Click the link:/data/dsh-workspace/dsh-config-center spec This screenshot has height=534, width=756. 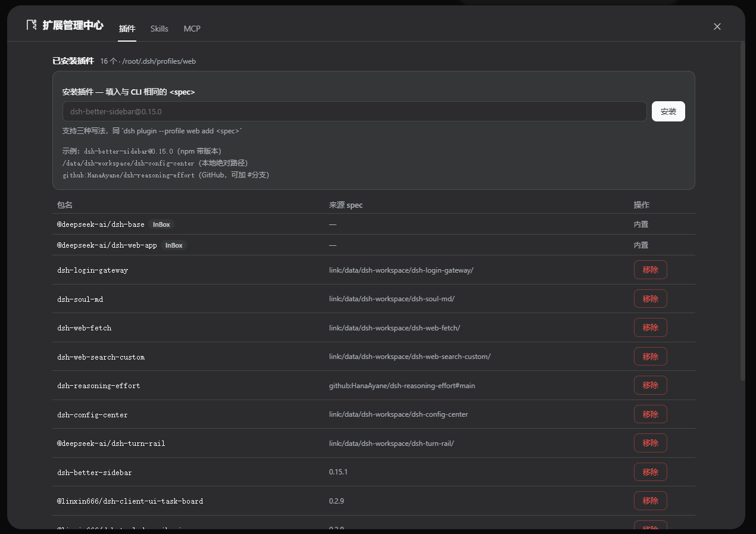(x=398, y=414)
